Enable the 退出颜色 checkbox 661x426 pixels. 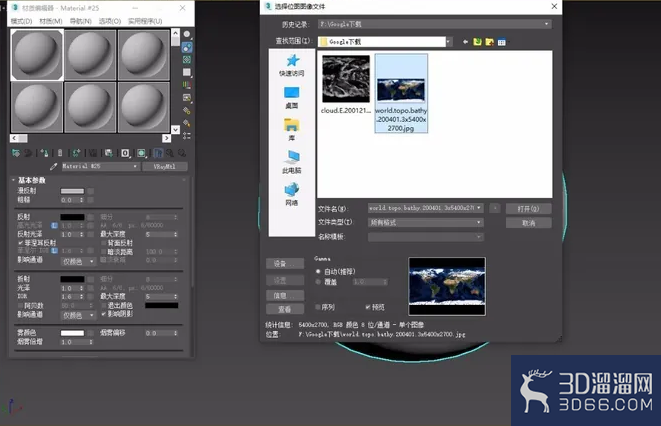103,305
